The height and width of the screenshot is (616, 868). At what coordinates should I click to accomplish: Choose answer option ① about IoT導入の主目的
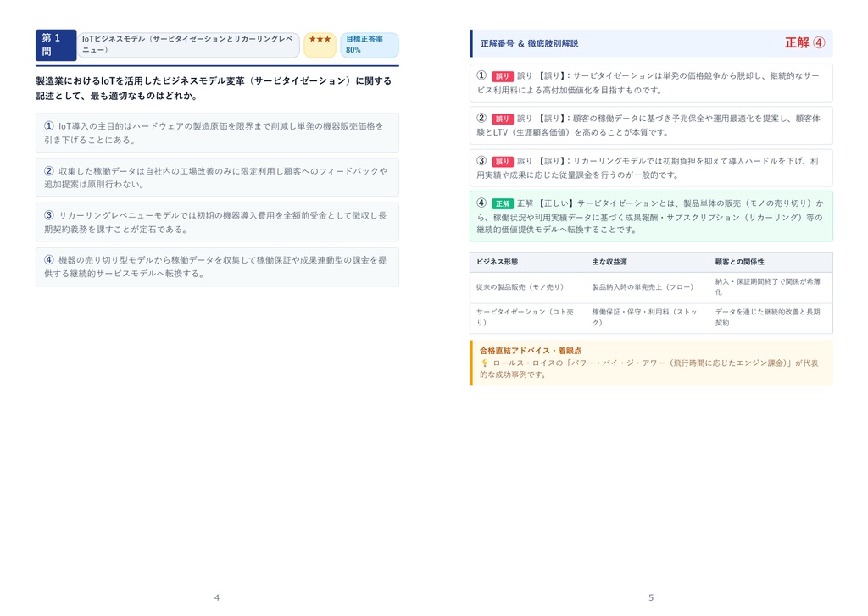[217, 133]
